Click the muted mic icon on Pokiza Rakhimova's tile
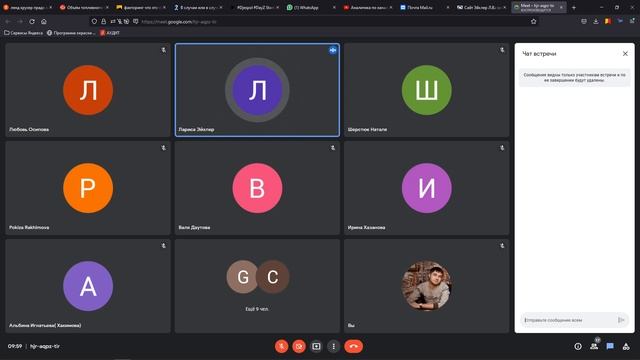Screen dimensions: 640x360 click(163, 148)
